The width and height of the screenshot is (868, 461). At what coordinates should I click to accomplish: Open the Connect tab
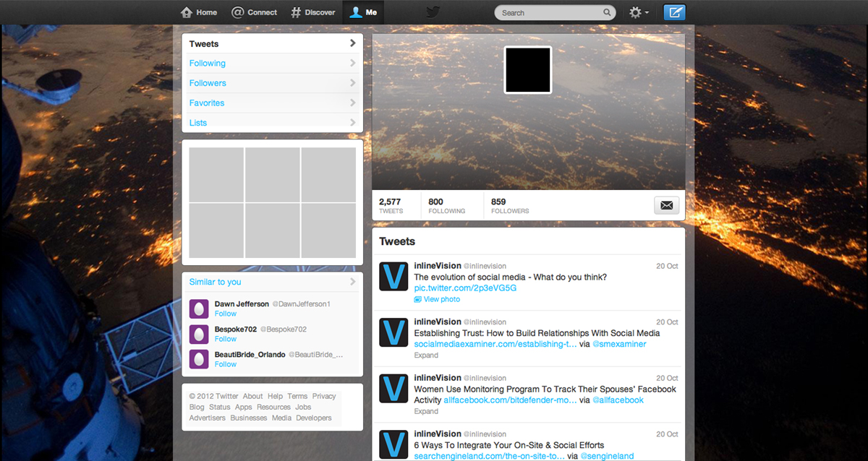pyautogui.click(x=255, y=12)
